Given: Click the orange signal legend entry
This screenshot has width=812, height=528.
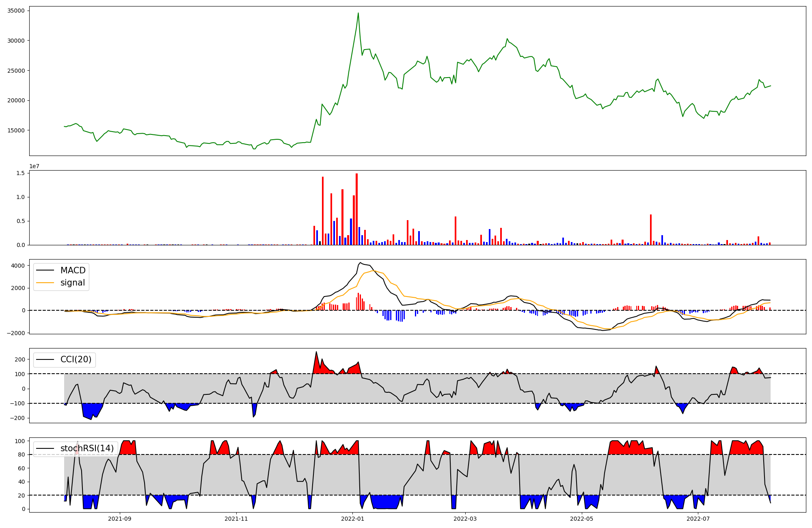Looking at the screenshot, I should (73, 283).
